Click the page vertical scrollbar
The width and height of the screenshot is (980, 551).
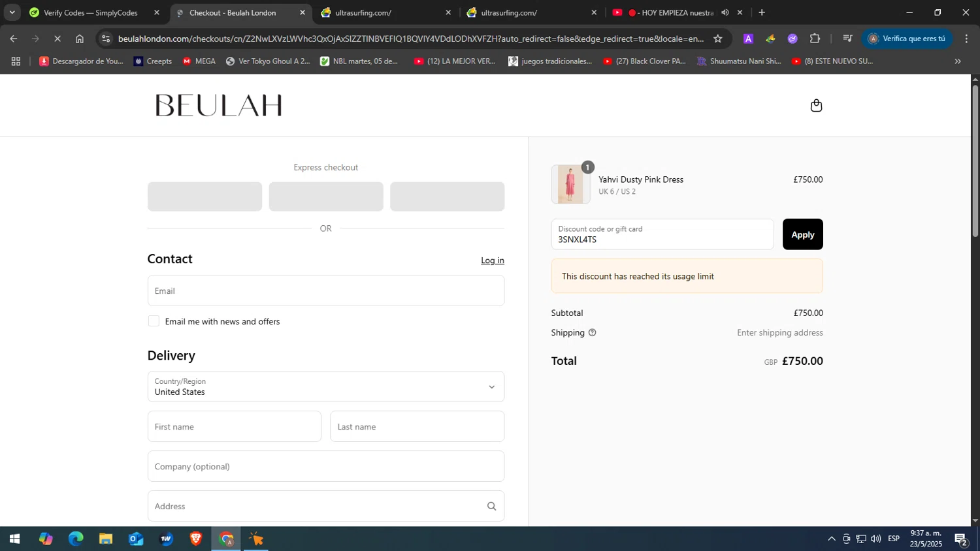[x=975, y=160]
